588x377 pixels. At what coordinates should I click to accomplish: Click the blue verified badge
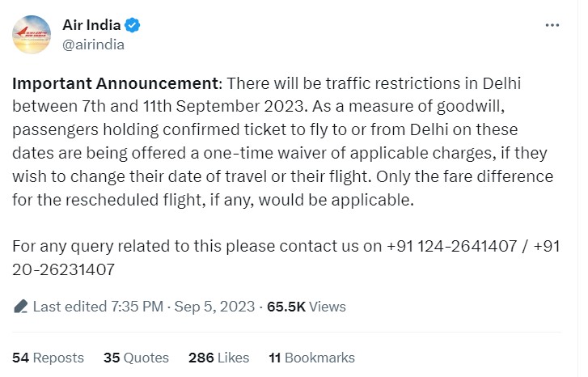point(132,25)
